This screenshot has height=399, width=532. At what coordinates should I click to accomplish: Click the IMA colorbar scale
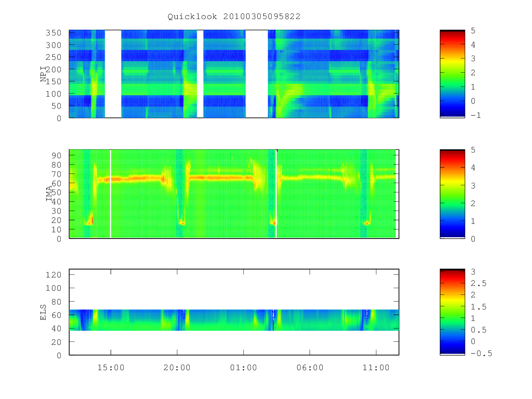click(452, 194)
